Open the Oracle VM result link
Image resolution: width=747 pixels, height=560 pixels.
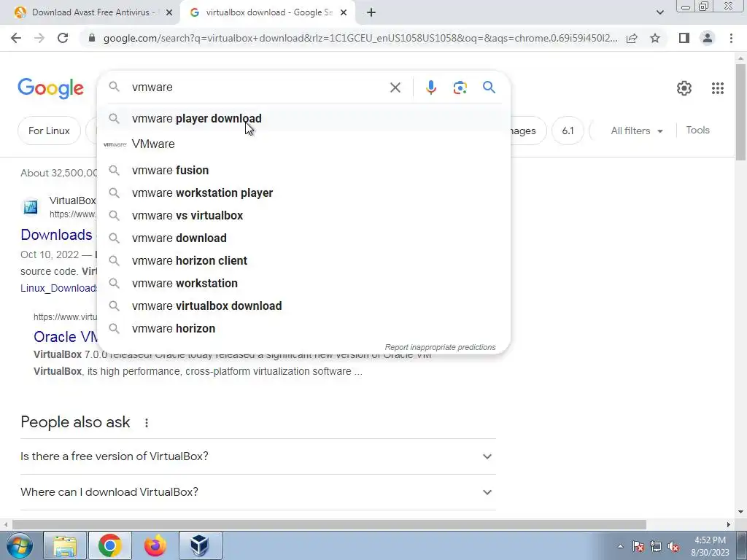pyautogui.click(x=66, y=337)
